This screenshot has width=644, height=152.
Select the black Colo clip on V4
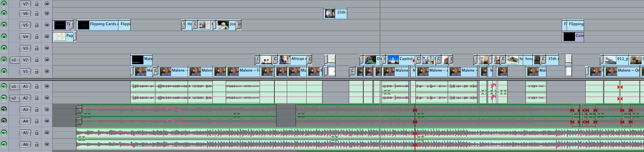tap(573, 36)
